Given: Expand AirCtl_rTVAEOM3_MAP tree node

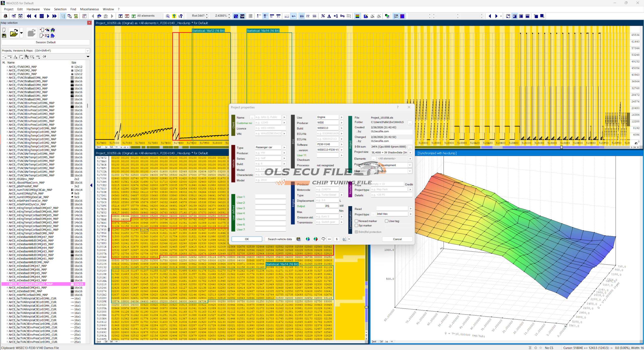Looking at the screenshot, I should tap(7, 67).
